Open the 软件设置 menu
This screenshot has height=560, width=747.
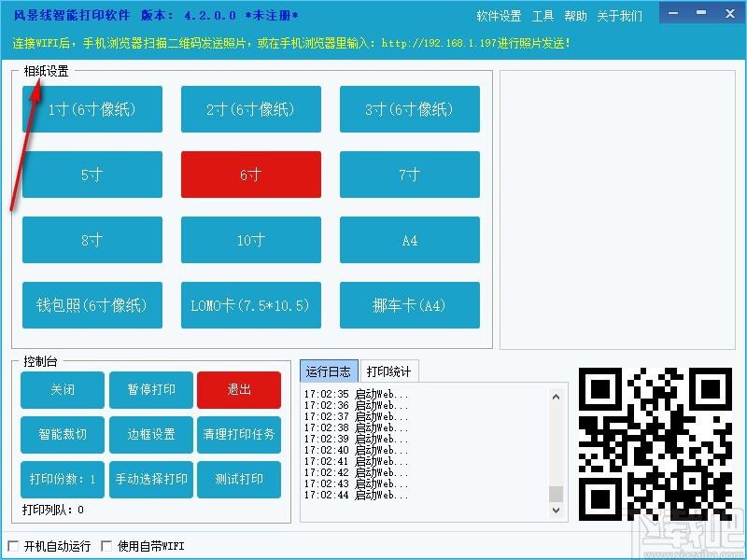(x=499, y=16)
